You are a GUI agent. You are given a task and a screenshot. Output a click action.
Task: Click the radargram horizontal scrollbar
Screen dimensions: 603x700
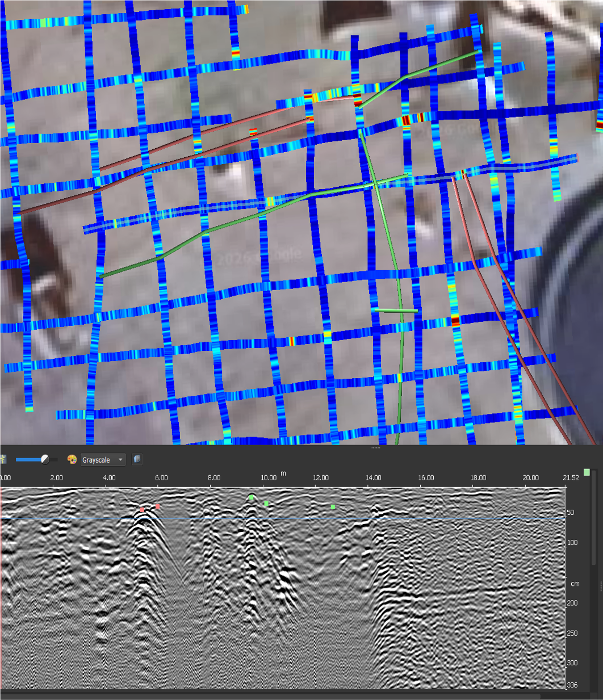[x=271, y=695]
